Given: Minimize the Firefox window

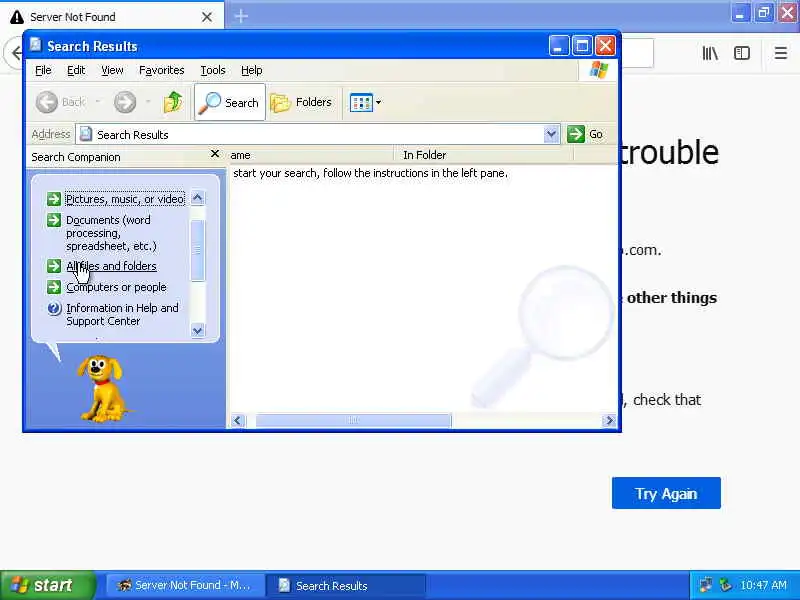Looking at the screenshot, I should coord(740,13).
